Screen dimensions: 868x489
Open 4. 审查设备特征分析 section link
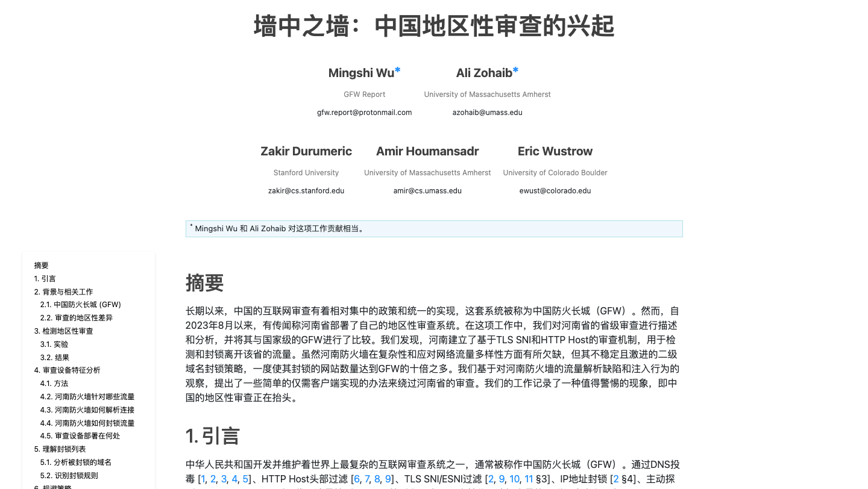[67, 370]
